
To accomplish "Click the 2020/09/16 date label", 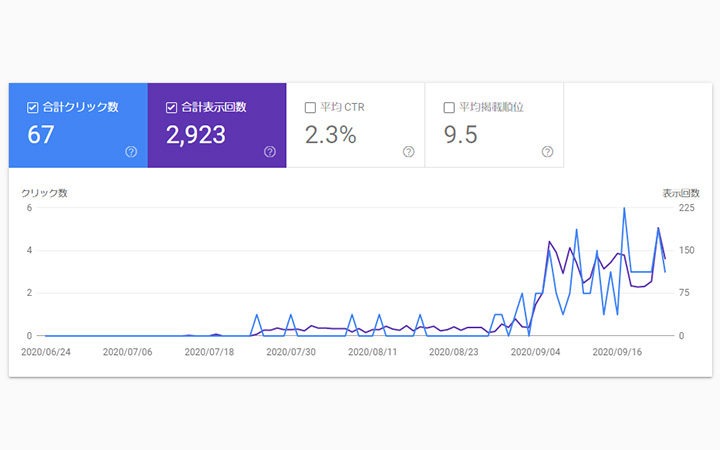I will pyautogui.click(x=618, y=352).
